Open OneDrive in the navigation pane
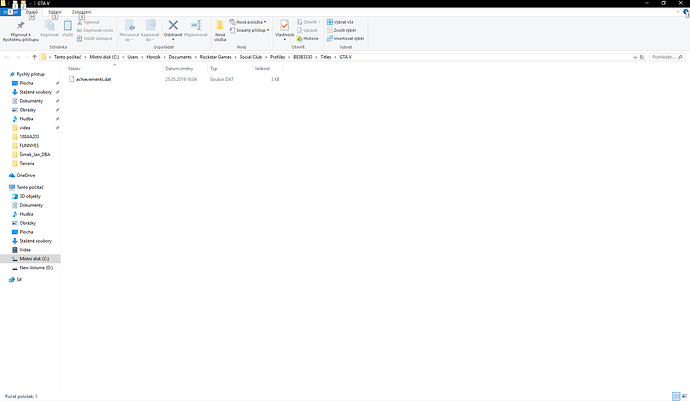 pyautogui.click(x=25, y=175)
